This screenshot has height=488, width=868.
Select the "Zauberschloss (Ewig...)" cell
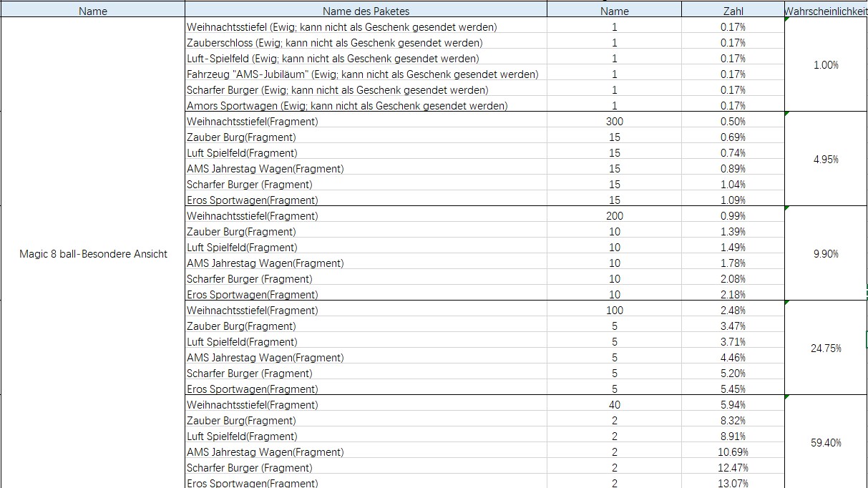[366, 42]
